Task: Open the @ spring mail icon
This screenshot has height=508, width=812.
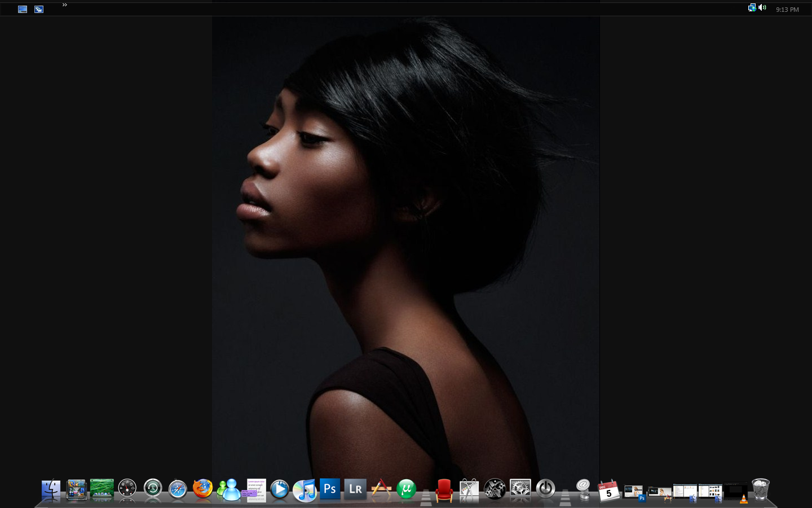Action: 584,489
